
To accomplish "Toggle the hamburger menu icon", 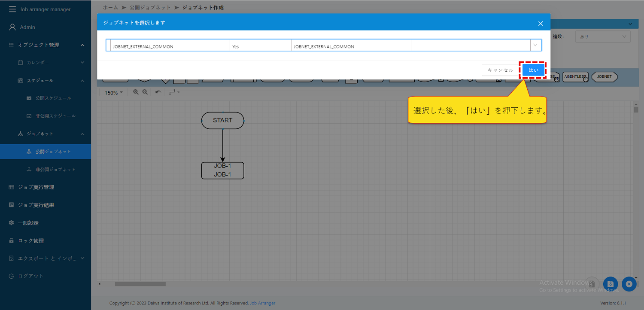I will coord(12,9).
